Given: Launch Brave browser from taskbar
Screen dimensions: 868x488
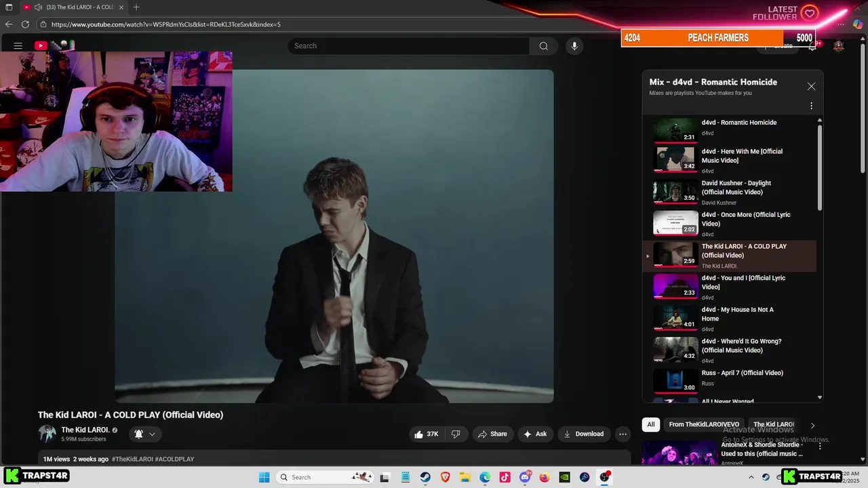Looking at the screenshot, I should (x=445, y=477).
